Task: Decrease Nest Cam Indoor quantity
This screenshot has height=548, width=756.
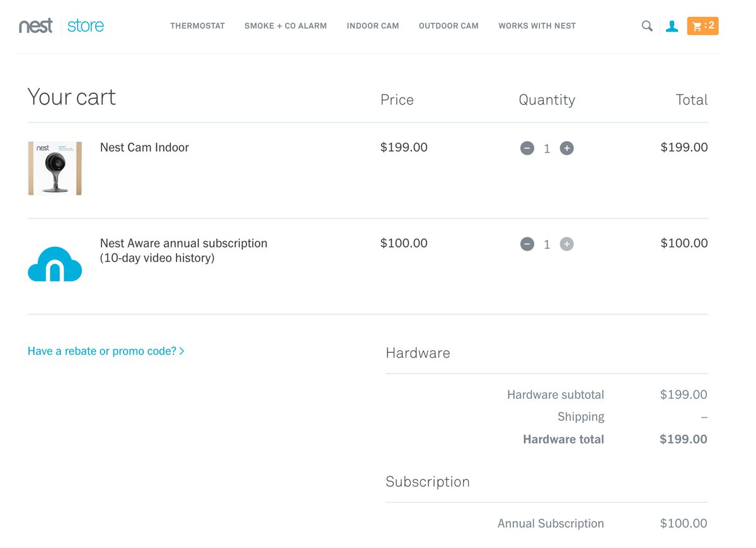Action: (x=527, y=148)
